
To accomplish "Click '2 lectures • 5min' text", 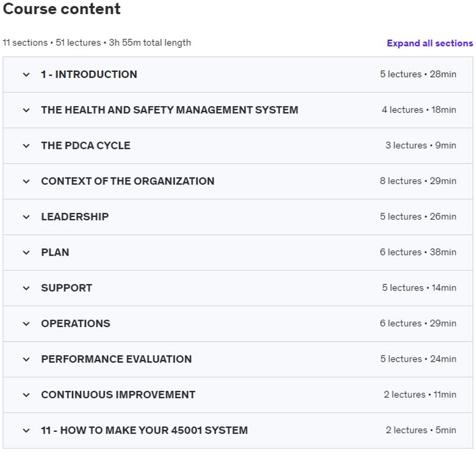I will (420, 430).
